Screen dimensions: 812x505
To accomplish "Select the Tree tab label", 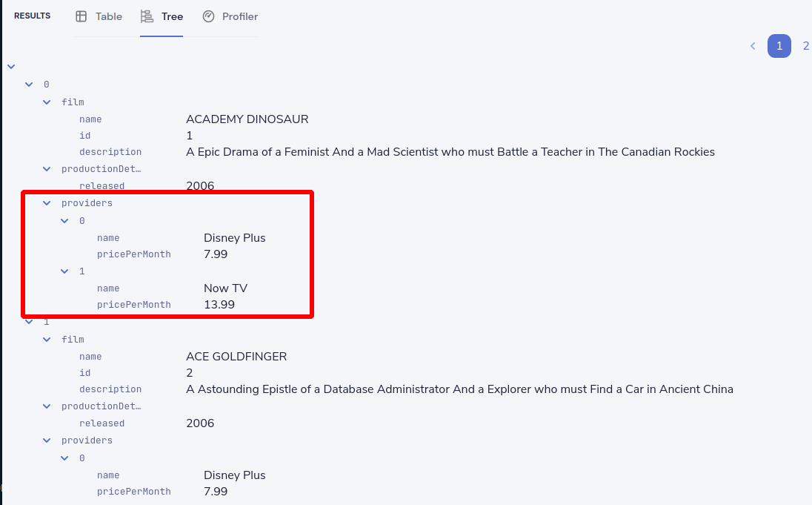I will (172, 16).
